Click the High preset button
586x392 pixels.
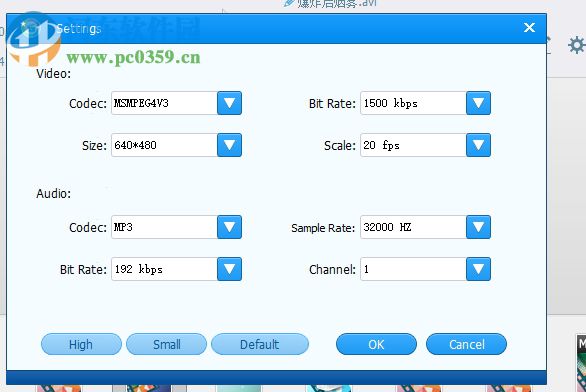pos(81,344)
